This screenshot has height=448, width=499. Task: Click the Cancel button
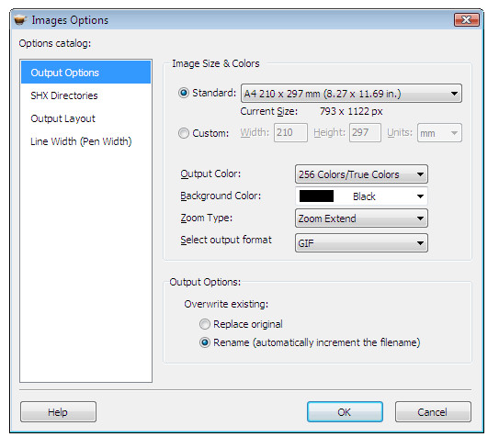[433, 412]
